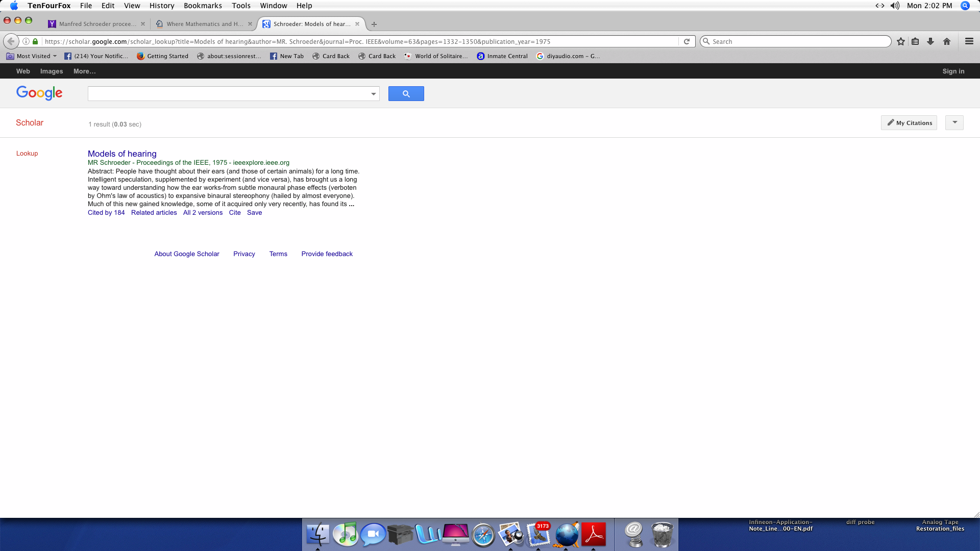Open the printer icon in the dock

(400, 534)
